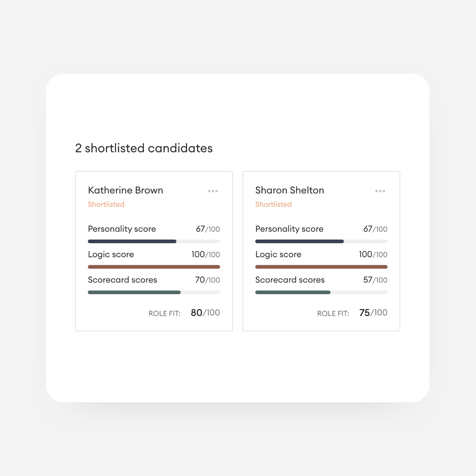Click Sharon Shelton's 57/100 scorecard value
Viewport: 476px width, 476px height.
click(375, 280)
